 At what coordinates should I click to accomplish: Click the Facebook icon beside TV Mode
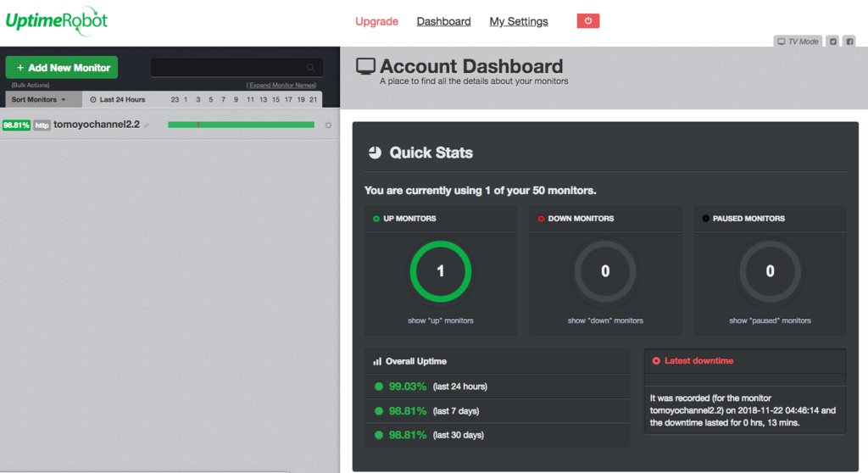tap(849, 42)
